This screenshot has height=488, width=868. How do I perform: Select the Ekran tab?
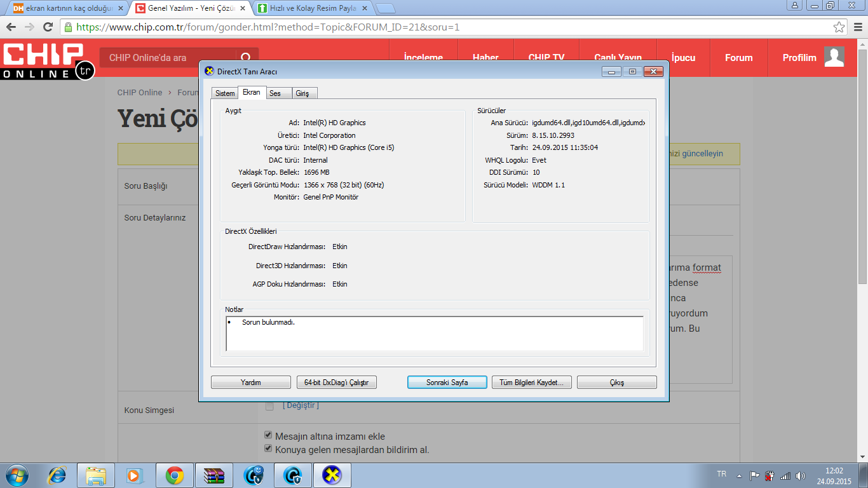[x=252, y=92]
